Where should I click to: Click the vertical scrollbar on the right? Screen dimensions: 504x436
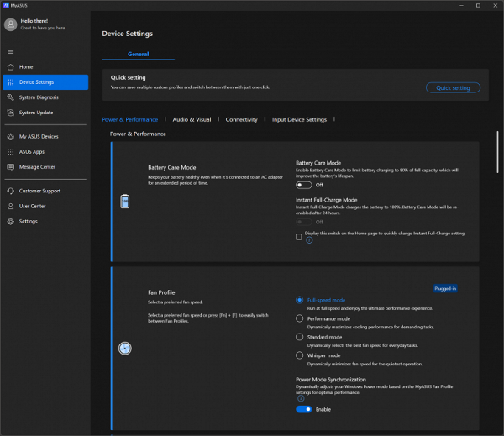(498, 151)
